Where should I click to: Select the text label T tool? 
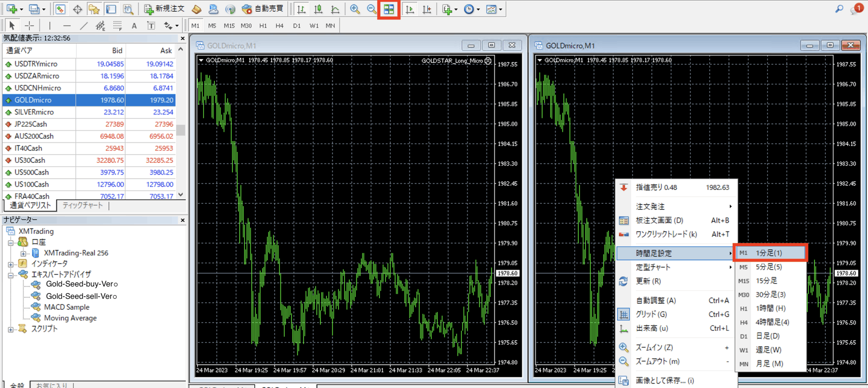coord(151,25)
